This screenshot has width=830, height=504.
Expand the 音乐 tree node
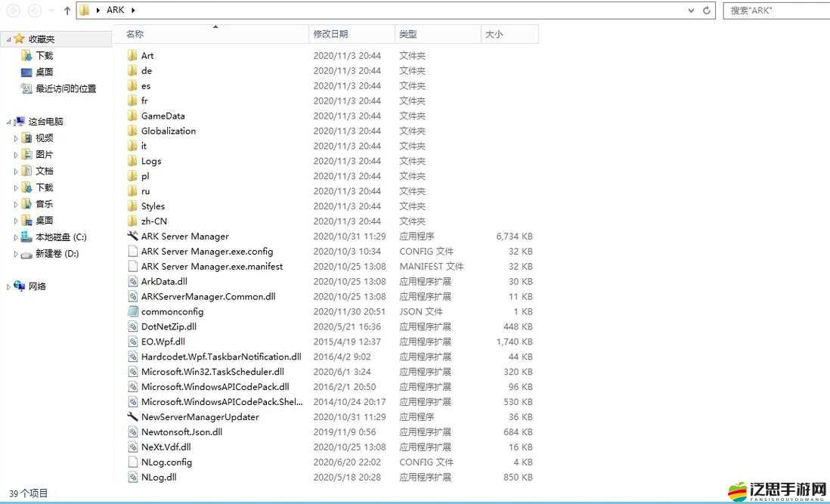pyautogui.click(x=15, y=204)
